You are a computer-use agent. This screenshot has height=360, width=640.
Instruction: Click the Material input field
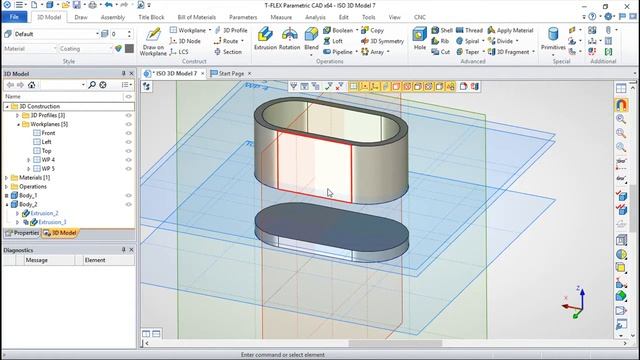[30, 49]
